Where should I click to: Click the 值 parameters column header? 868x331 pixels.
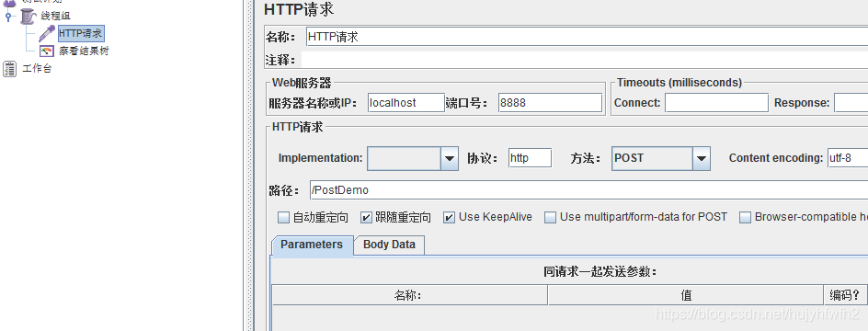pyautogui.click(x=686, y=295)
